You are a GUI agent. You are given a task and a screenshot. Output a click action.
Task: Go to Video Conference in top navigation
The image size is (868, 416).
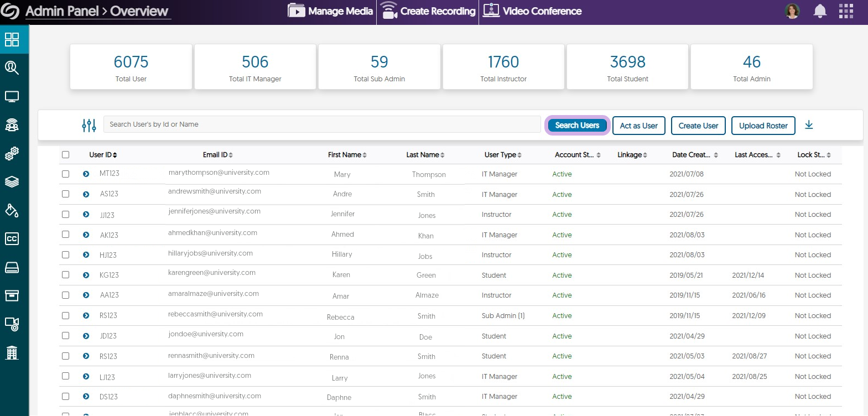click(532, 11)
